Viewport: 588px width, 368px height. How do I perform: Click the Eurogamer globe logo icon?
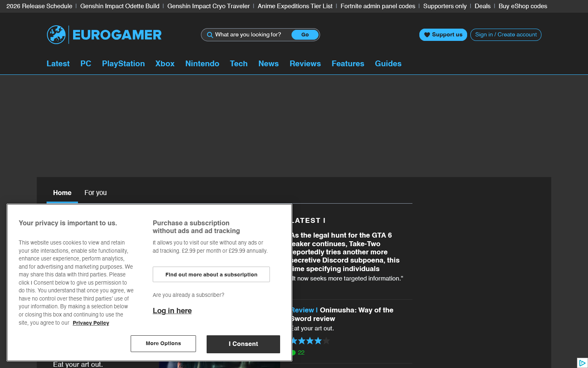point(56,35)
